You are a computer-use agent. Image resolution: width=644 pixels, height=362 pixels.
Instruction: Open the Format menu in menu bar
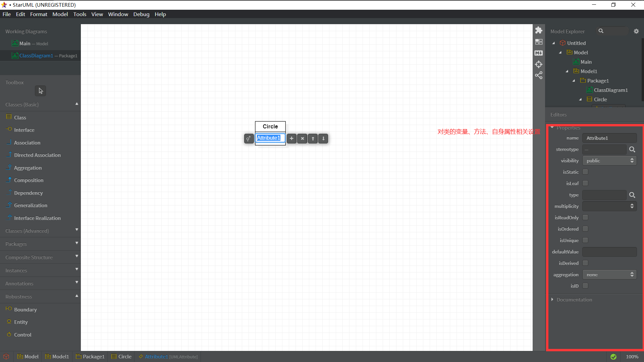(39, 14)
